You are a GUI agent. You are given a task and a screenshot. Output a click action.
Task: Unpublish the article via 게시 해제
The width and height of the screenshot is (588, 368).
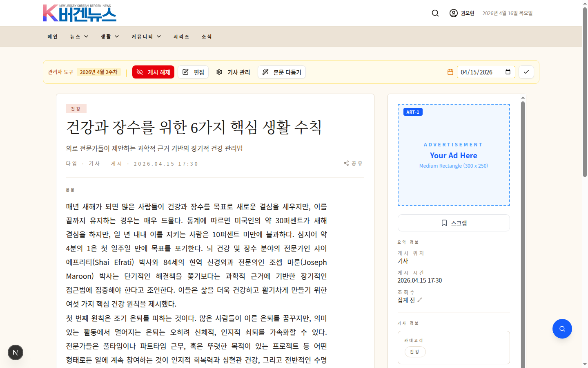click(x=153, y=72)
